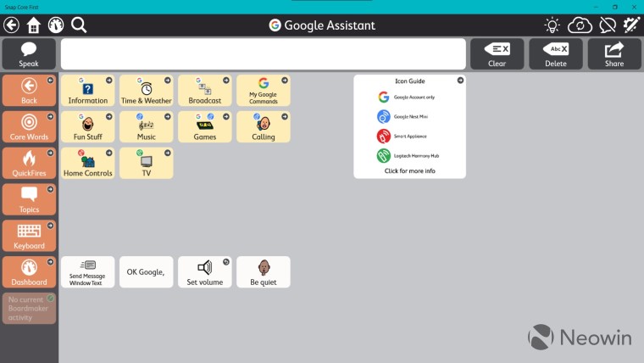The height and width of the screenshot is (363, 644).
Task: Open the Music folder
Action: pyautogui.click(x=147, y=126)
